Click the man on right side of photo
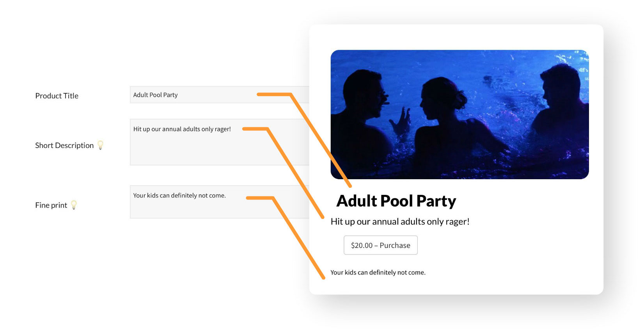 pos(558,113)
